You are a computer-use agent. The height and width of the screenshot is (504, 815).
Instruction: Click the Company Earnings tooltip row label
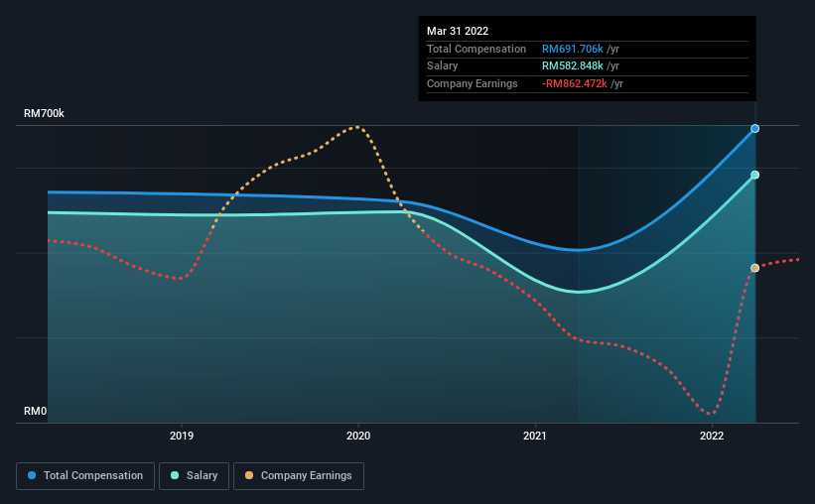pyautogui.click(x=472, y=83)
